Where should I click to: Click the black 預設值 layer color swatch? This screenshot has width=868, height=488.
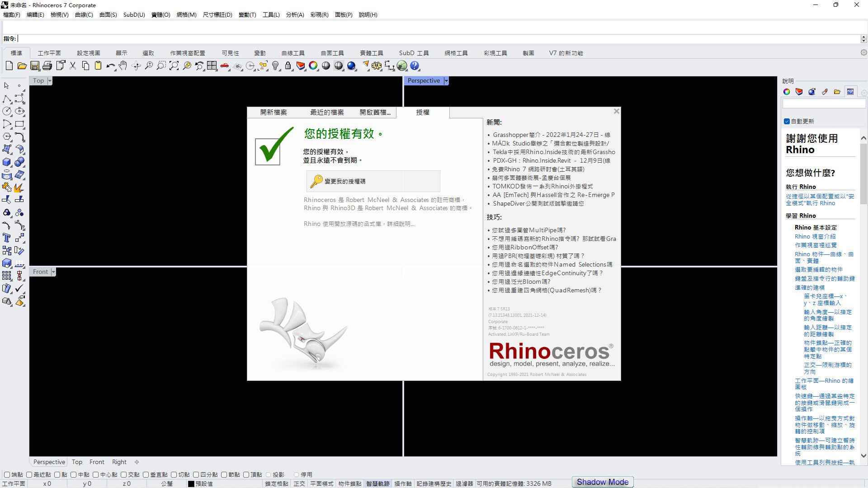click(191, 483)
